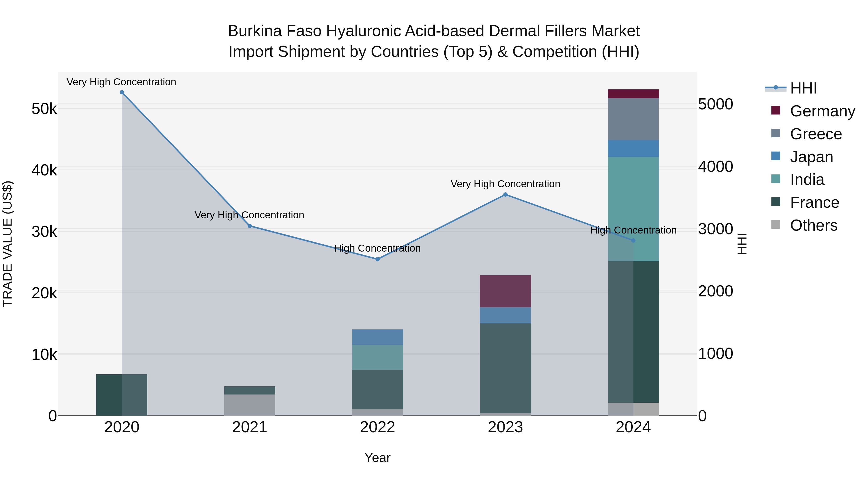The height and width of the screenshot is (488, 868).
Task: Select the 2021 France bar segment
Action: (250, 390)
